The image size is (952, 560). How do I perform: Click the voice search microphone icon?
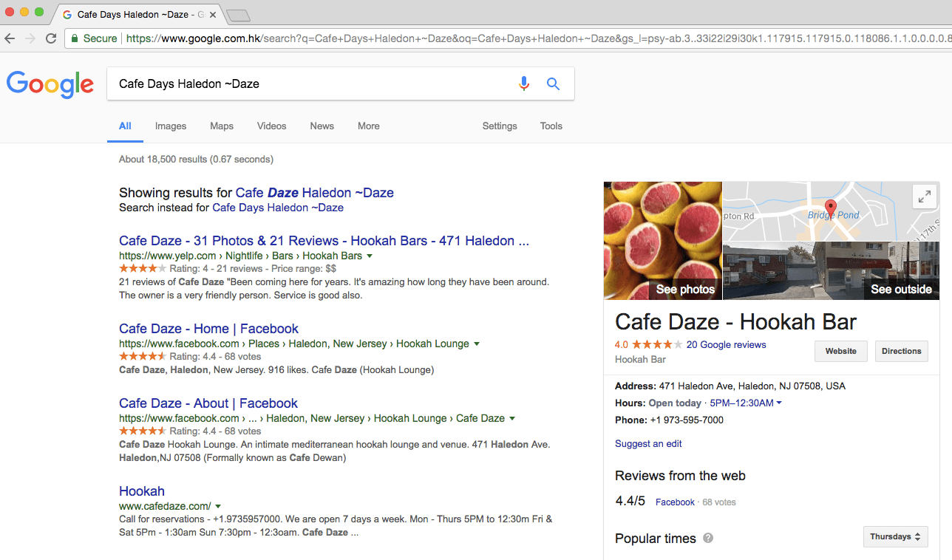(524, 83)
